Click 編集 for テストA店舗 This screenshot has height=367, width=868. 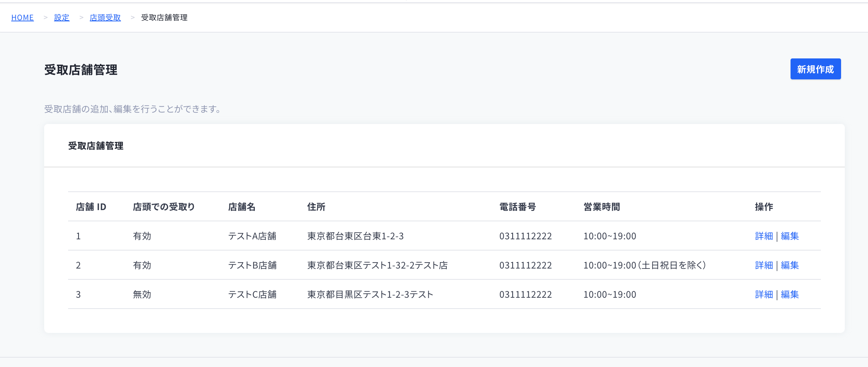pos(790,236)
